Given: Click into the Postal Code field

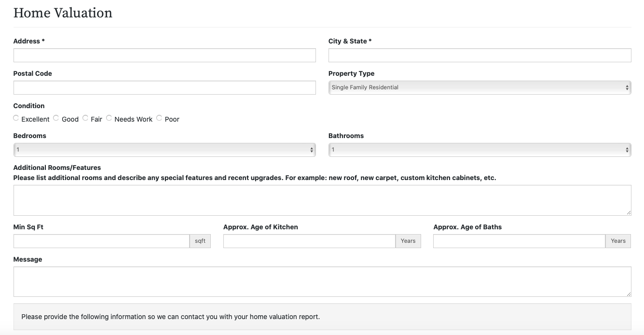Looking at the screenshot, I should [x=164, y=88].
